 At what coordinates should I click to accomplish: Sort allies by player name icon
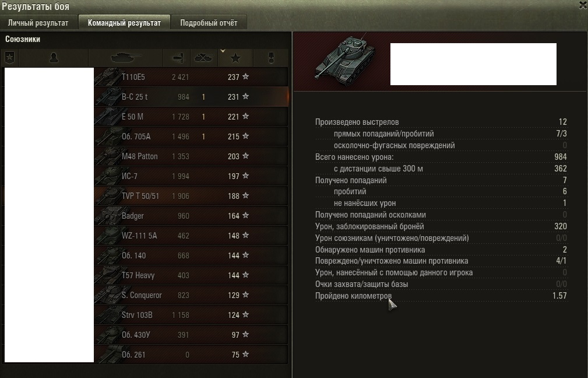click(x=54, y=58)
